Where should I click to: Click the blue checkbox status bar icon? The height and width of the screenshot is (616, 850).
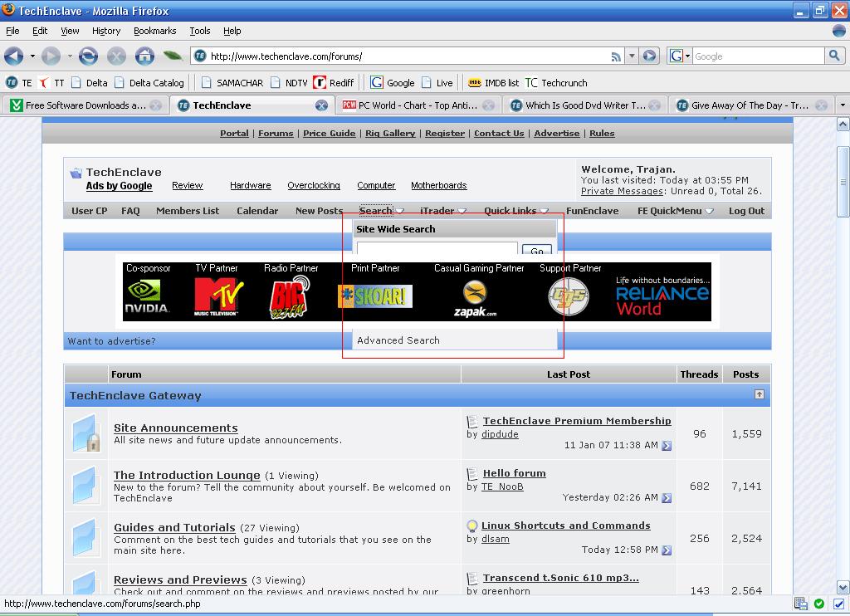[838, 604]
